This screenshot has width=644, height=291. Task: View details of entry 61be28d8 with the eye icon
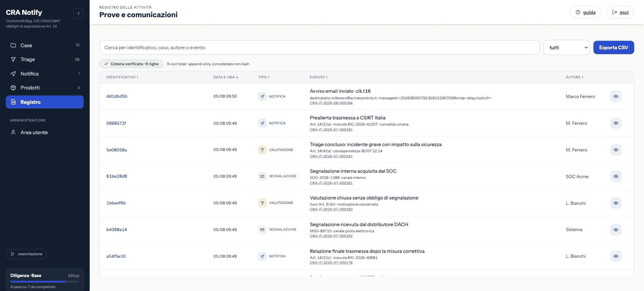[616, 176]
